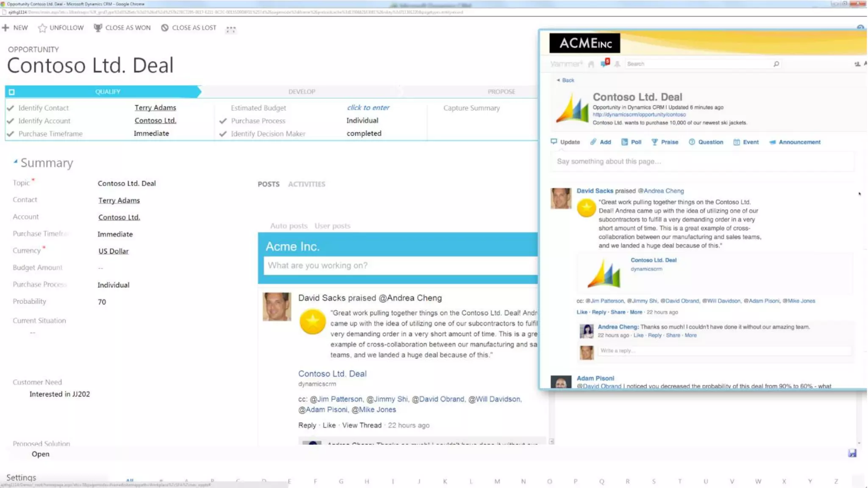Open the more commands ellipsis menu
Screen dimensions: 868x488
231,29
